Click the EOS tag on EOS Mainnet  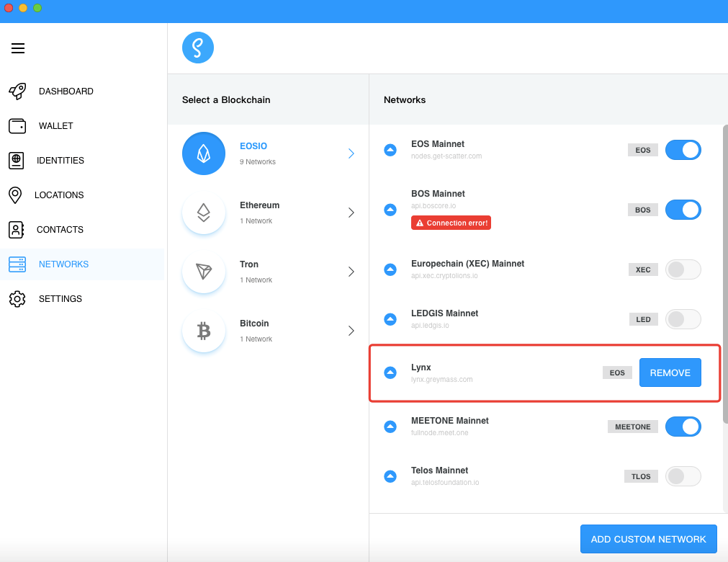[642, 150]
